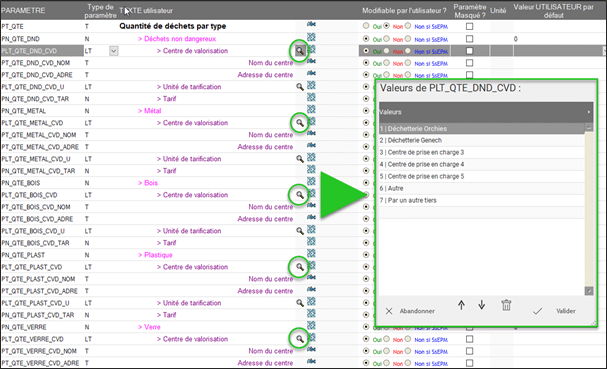The width and height of the screenshot is (607, 369).
Task: Select Oui radio on PLT_QTE_VERRE_CVD row
Action: (x=366, y=339)
